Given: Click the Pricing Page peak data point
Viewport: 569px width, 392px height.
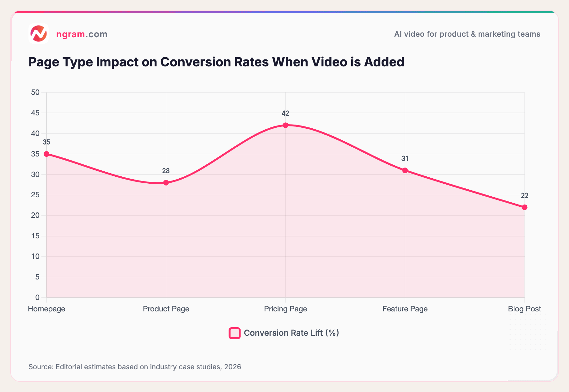Looking at the screenshot, I should (285, 125).
